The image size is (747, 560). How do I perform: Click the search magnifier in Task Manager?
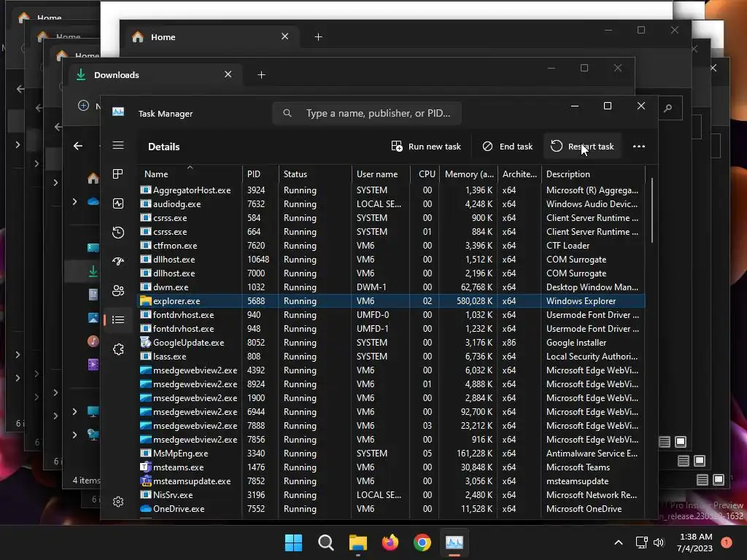pos(287,113)
